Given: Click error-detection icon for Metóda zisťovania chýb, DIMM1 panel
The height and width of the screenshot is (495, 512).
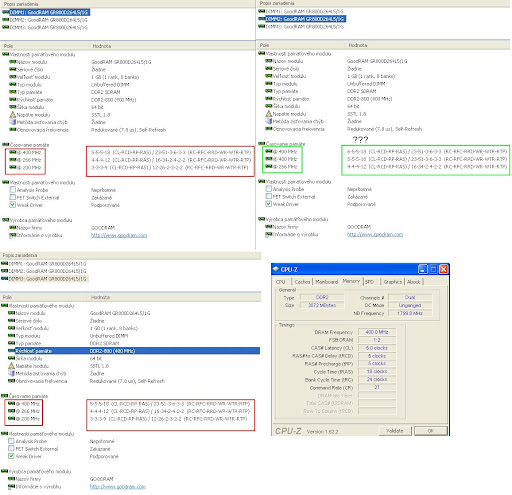Looking at the screenshot, I should click(13, 122).
